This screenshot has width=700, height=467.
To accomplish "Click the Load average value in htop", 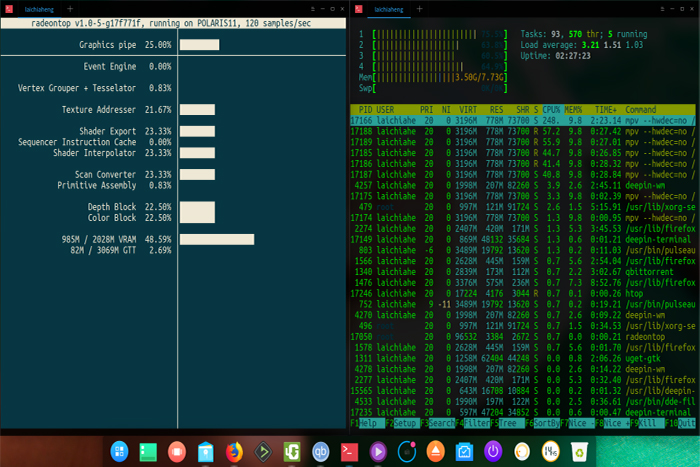I will click(582, 45).
